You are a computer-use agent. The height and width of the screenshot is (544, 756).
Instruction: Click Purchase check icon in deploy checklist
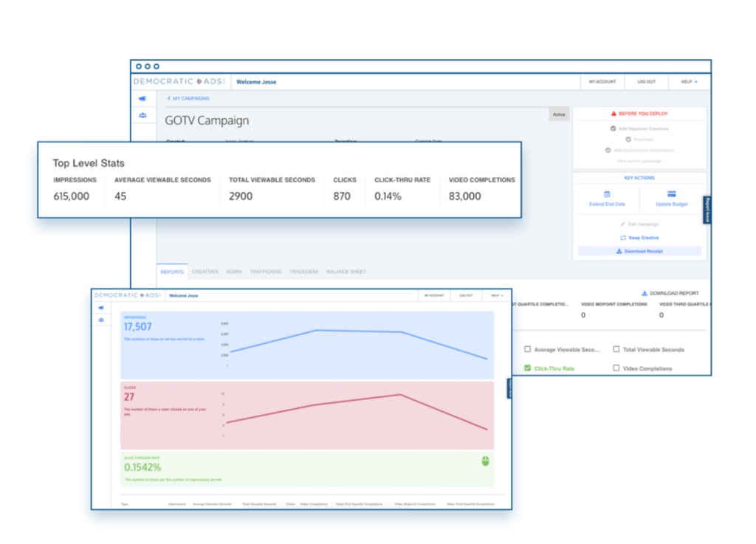coord(628,140)
